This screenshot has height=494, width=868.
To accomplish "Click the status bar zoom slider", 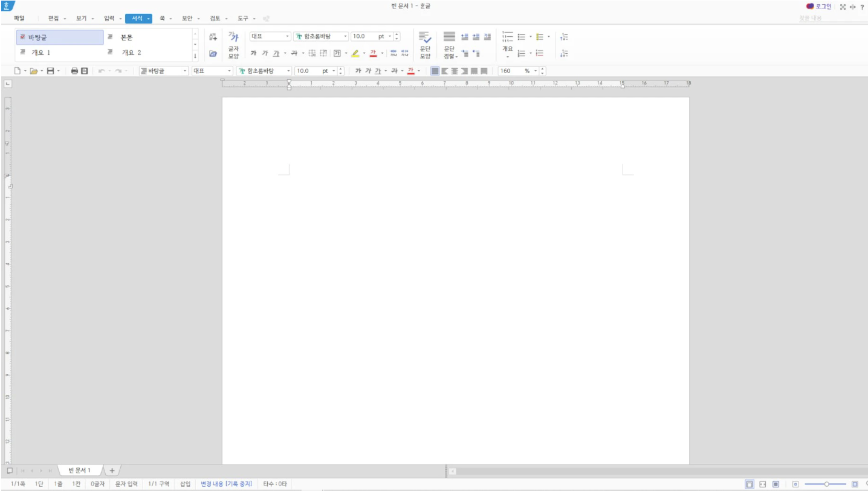I will coord(826,484).
